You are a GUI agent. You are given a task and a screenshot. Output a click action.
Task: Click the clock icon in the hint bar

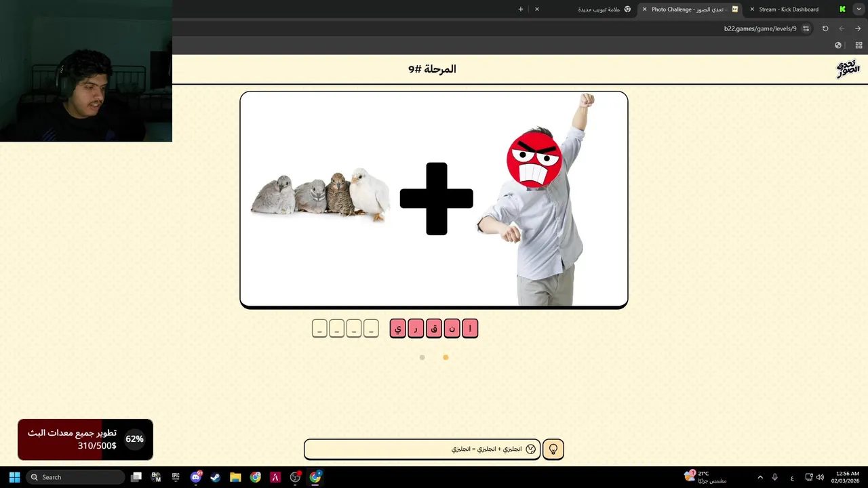pos(531,449)
